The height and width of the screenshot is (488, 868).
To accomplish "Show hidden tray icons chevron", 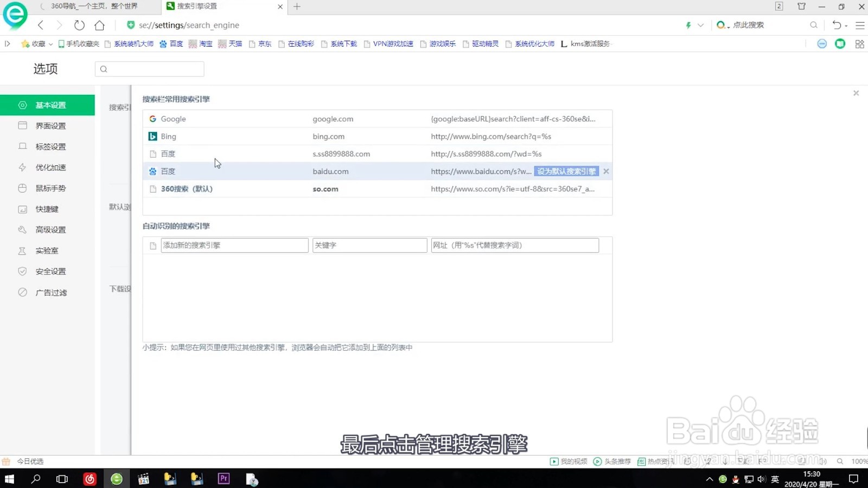I will point(710,479).
